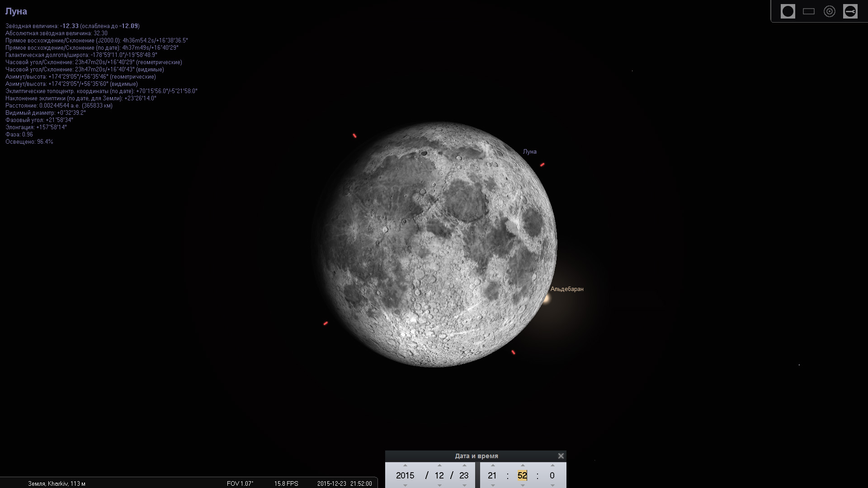868x488 pixels.
Task: Toggle the Oculars ocular view icon
Action: (788, 11)
